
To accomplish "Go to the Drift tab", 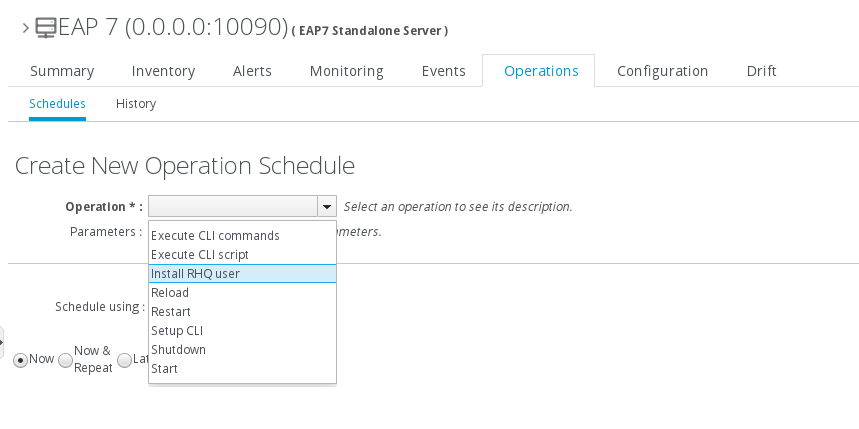I will pyautogui.click(x=761, y=71).
